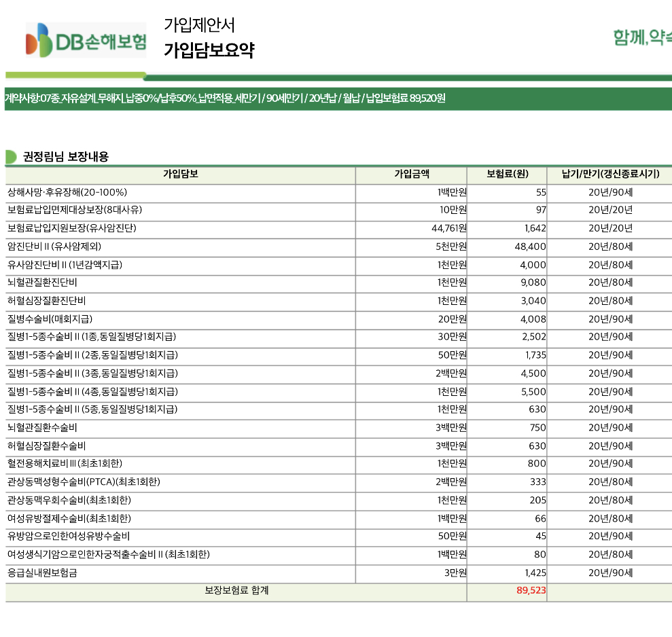This screenshot has height=637, width=672.
Task: Click the 5천만원 coverage amount
Action: tap(451, 247)
